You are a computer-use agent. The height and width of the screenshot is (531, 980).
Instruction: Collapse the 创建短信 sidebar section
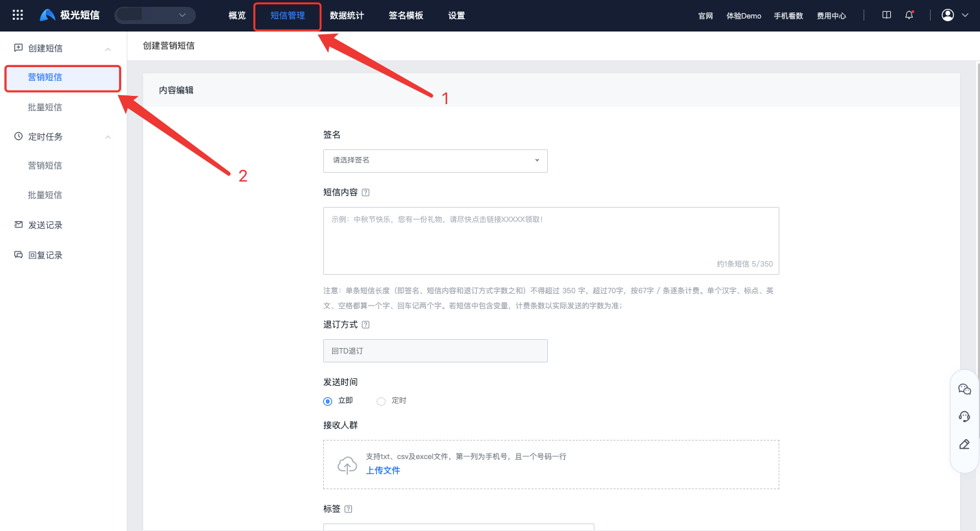click(x=108, y=49)
